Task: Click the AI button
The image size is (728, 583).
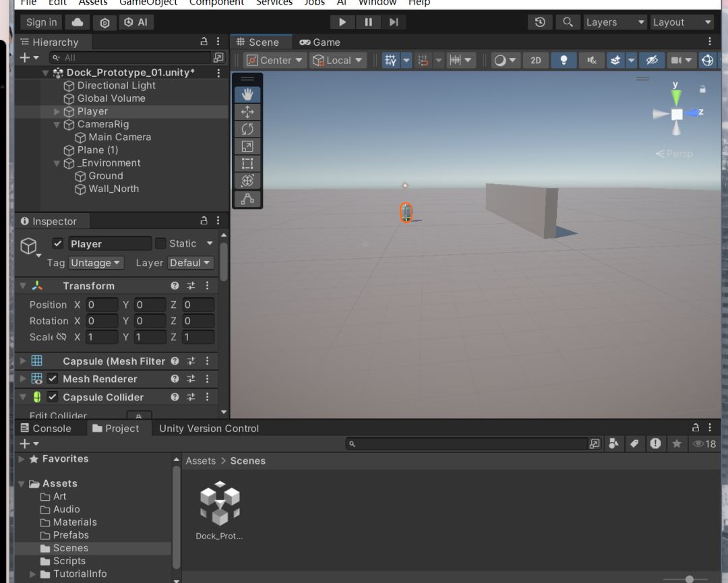Action: coord(136,22)
